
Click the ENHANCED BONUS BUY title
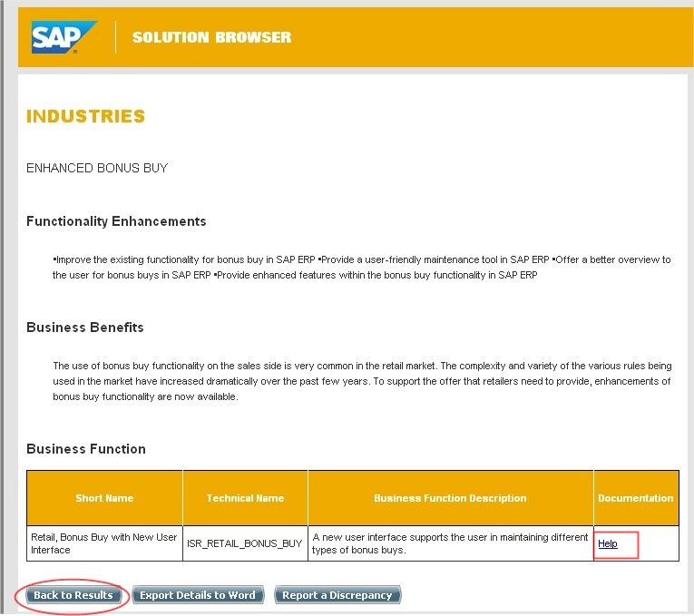97,168
